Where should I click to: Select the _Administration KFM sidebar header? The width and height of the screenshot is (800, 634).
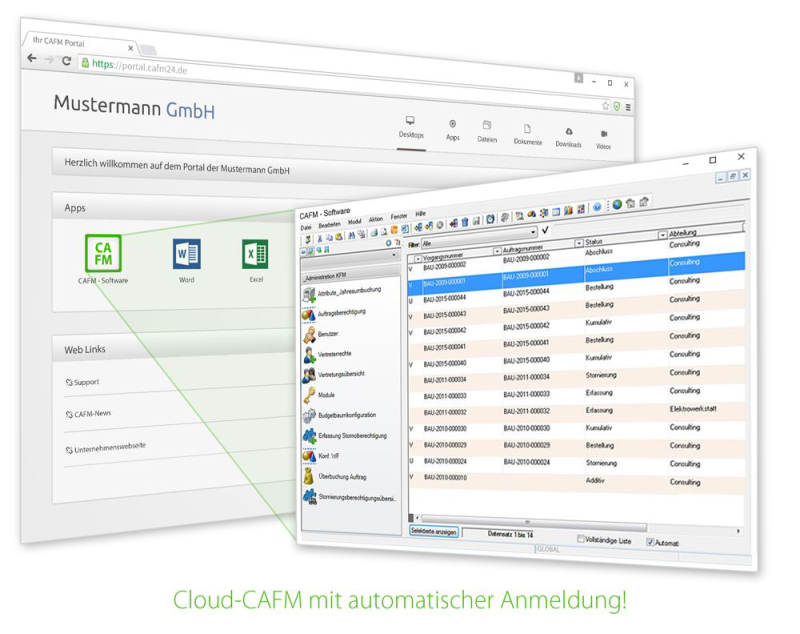[351, 275]
